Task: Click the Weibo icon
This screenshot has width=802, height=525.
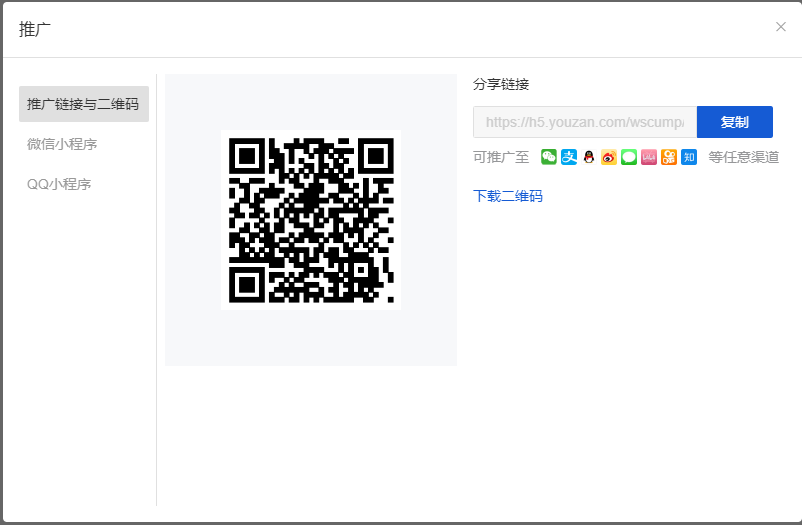Action: tap(609, 157)
